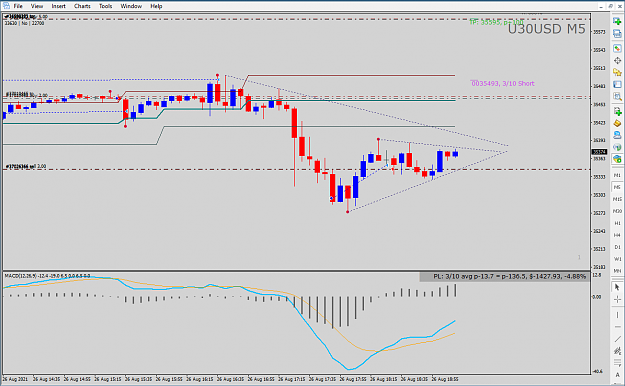625x386 pixels.
Task: Select the Text label tool marked A
Action: [x=617, y=375]
